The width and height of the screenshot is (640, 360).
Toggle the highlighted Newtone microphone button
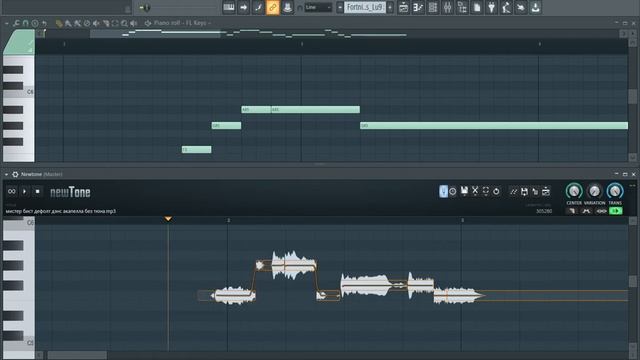(443, 191)
